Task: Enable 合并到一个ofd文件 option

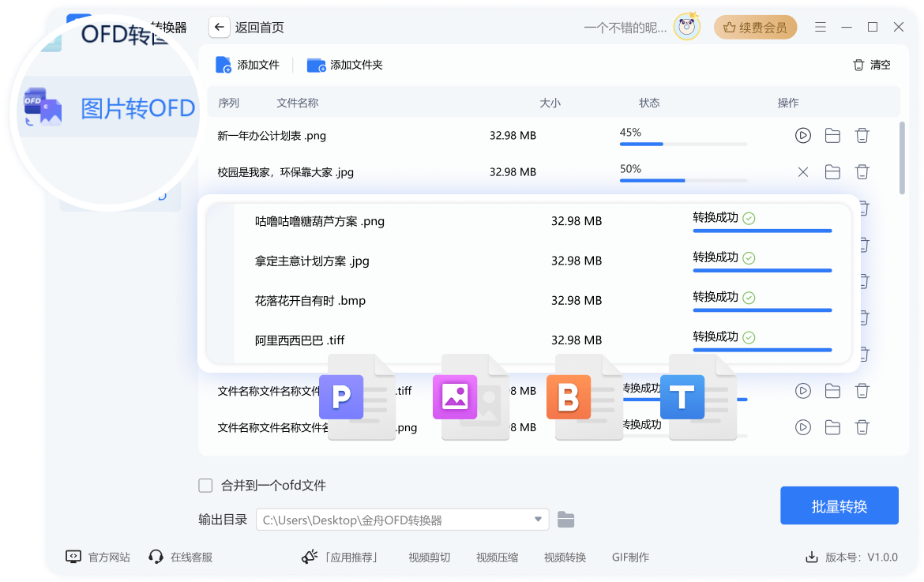Action: point(205,486)
